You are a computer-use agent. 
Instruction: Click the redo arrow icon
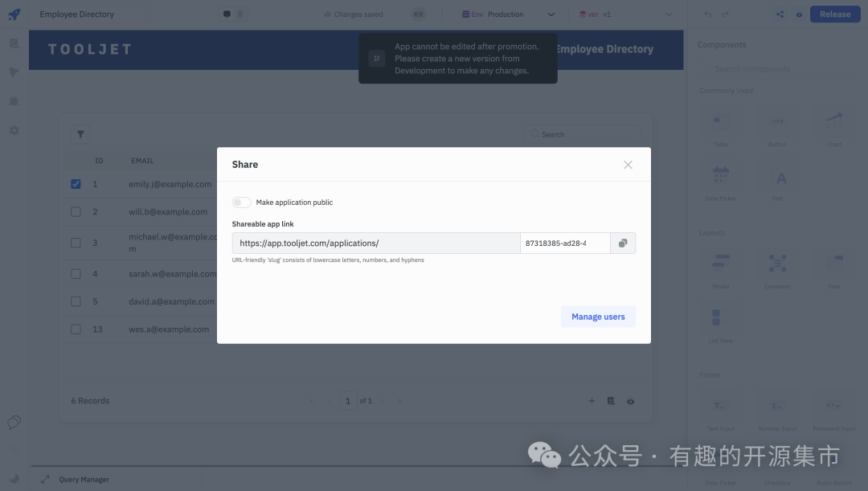725,14
